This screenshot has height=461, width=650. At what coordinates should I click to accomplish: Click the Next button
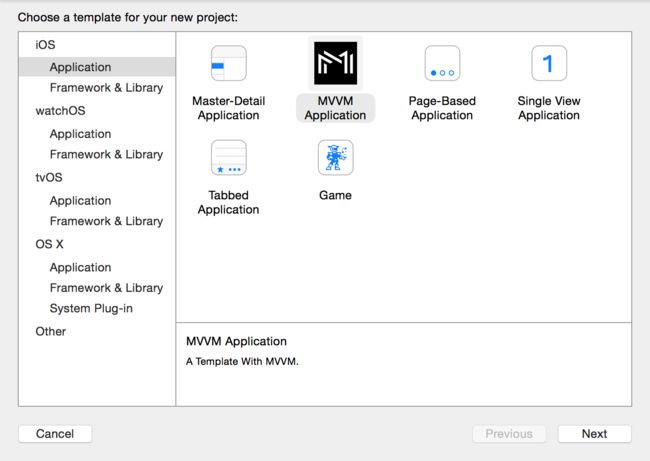pyautogui.click(x=594, y=434)
